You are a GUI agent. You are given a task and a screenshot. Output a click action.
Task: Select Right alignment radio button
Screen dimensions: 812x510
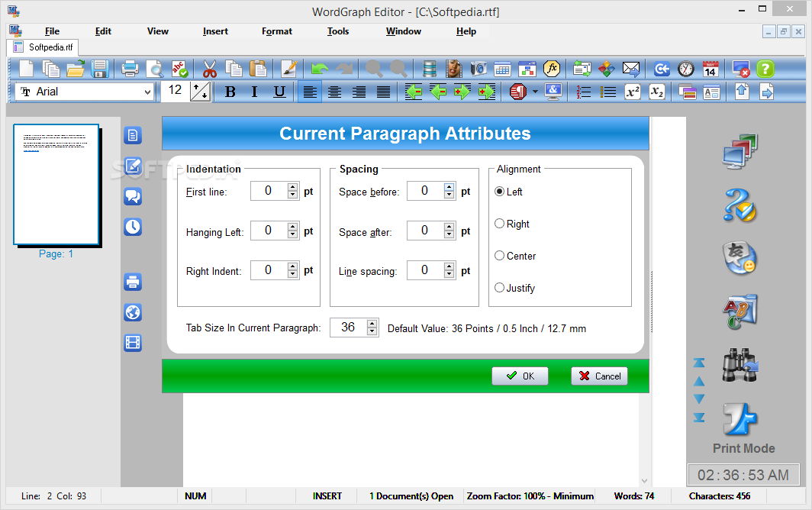tap(499, 224)
